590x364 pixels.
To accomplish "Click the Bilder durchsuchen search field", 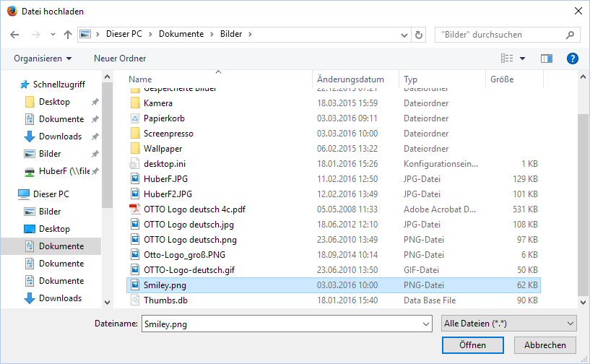I will 500,35.
